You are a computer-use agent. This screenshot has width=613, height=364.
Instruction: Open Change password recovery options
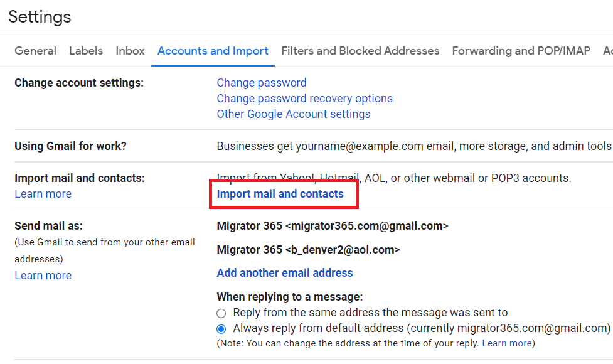304,99
